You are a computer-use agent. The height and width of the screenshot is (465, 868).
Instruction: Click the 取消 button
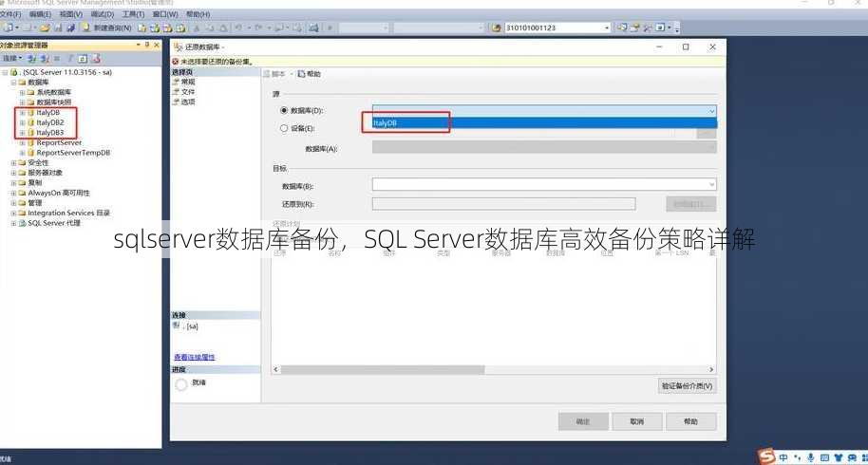636,421
